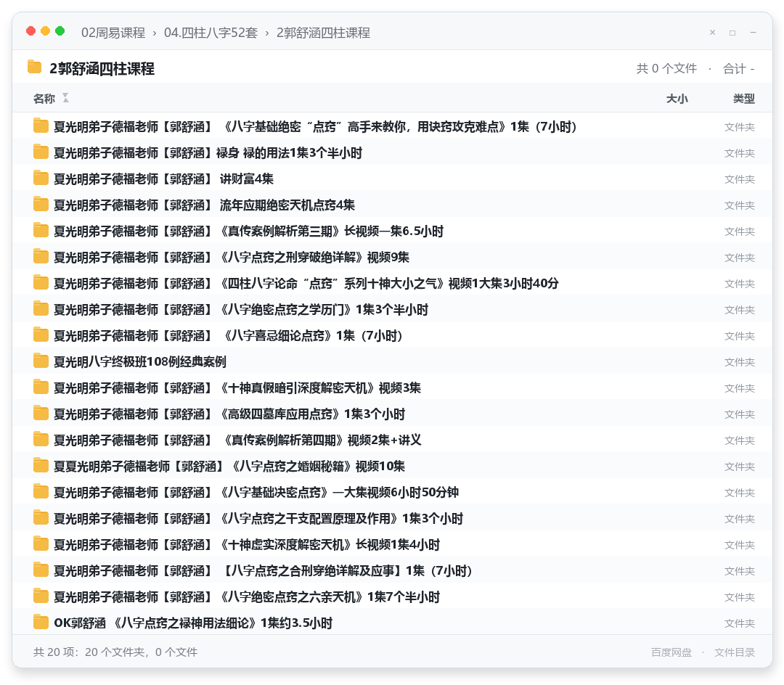
Task: Click the 名称 column header
Action: click(x=44, y=99)
